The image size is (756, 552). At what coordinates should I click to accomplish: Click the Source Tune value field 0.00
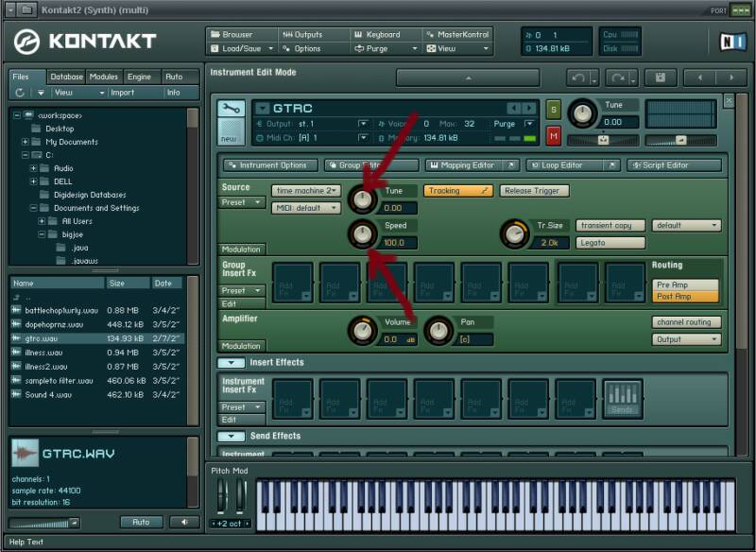[x=398, y=208]
